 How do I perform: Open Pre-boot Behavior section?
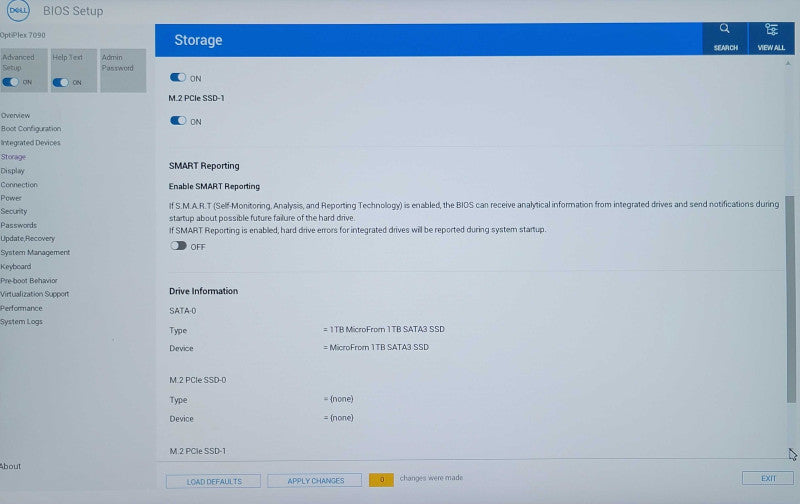pos(29,281)
